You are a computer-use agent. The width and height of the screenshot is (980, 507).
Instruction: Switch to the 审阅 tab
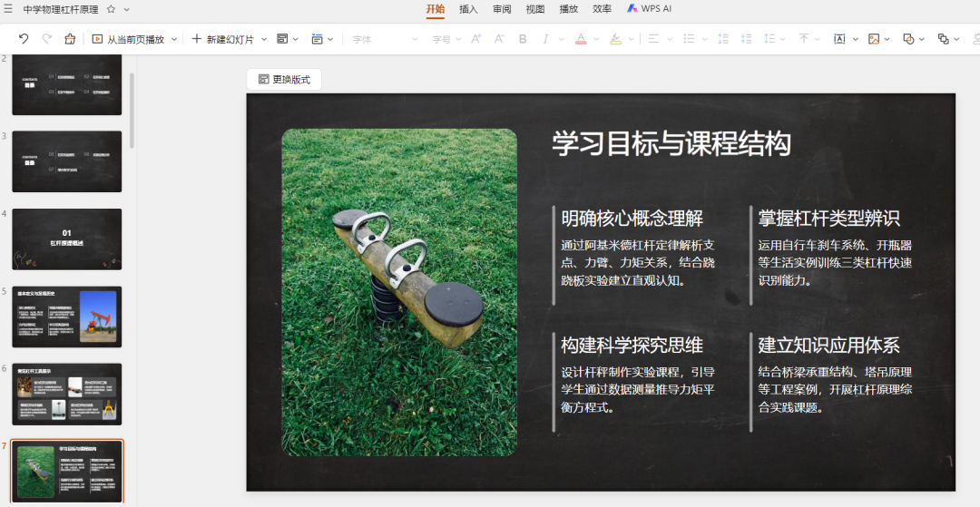(x=502, y=9)
